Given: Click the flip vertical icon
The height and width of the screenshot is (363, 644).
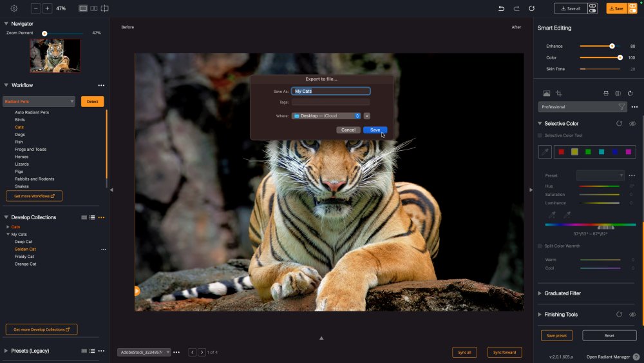Looking at the screenshot, I should [x=606, y=93].
